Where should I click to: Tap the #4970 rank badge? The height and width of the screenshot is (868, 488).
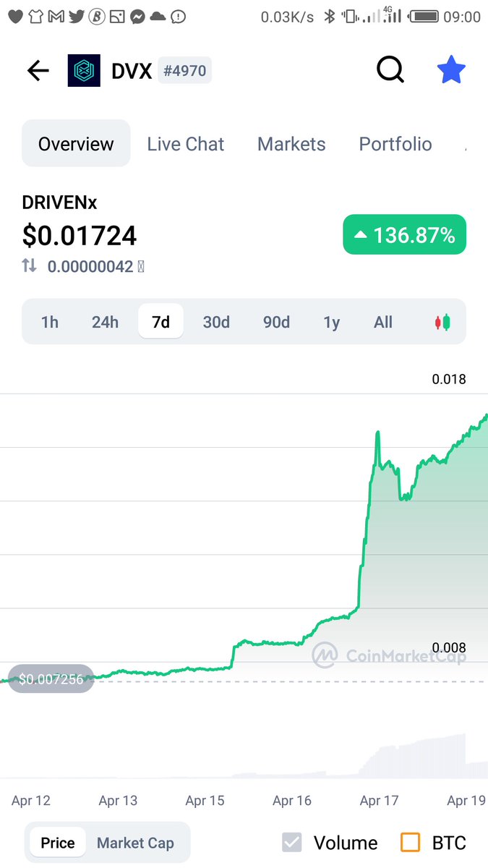(184, 71)
